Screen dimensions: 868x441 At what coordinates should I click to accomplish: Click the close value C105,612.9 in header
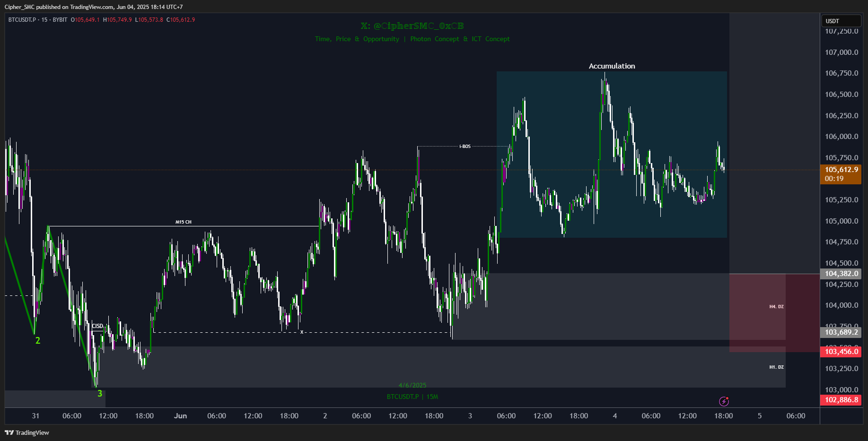point(181,20)
